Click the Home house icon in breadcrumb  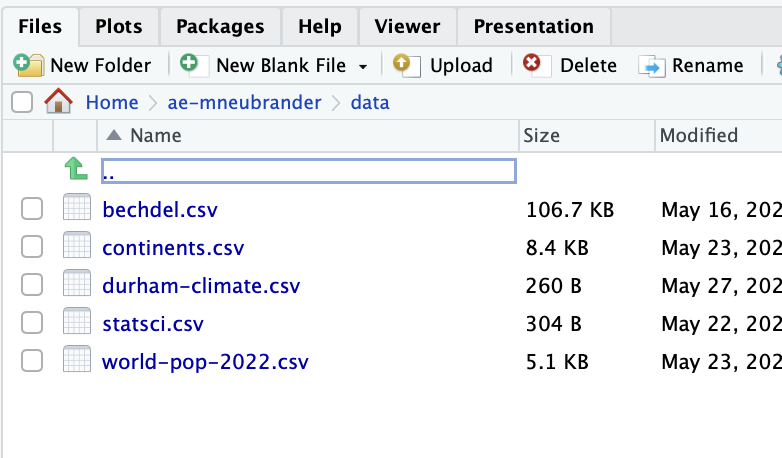(58, 101)
